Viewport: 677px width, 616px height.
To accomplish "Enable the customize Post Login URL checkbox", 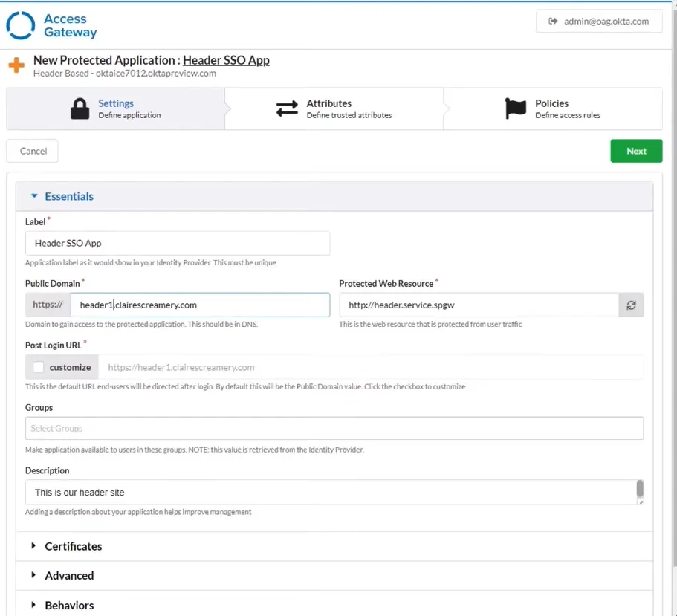I will [39, 367].
